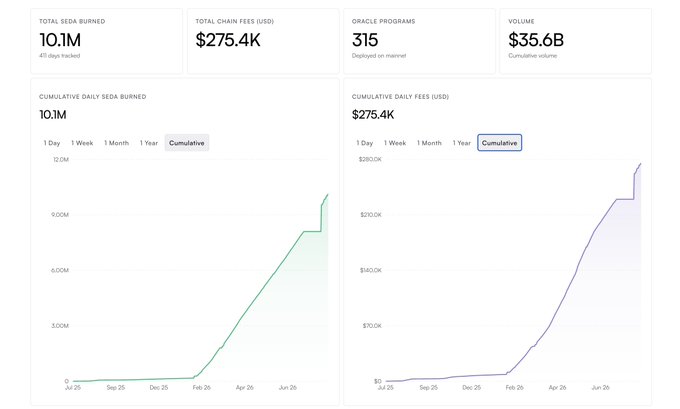This screenshot has height=409, width=680.
Task: Click the 10.1M value under Cumulative Daily SEDA Burned
Action: click(x=52, y=115)
